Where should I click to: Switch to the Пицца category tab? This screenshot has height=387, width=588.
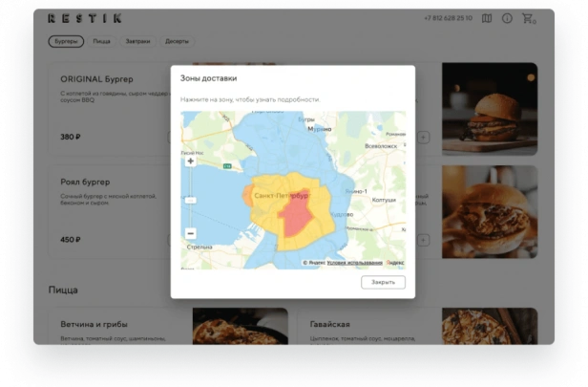coord(101,42)
